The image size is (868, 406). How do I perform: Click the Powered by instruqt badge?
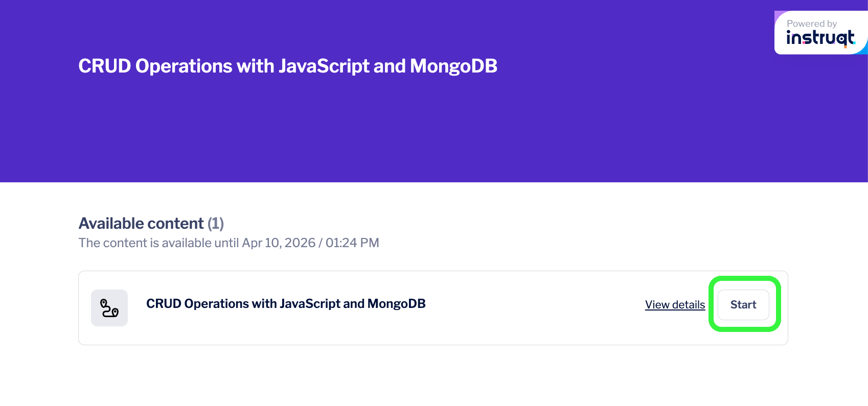click(820, 32)
